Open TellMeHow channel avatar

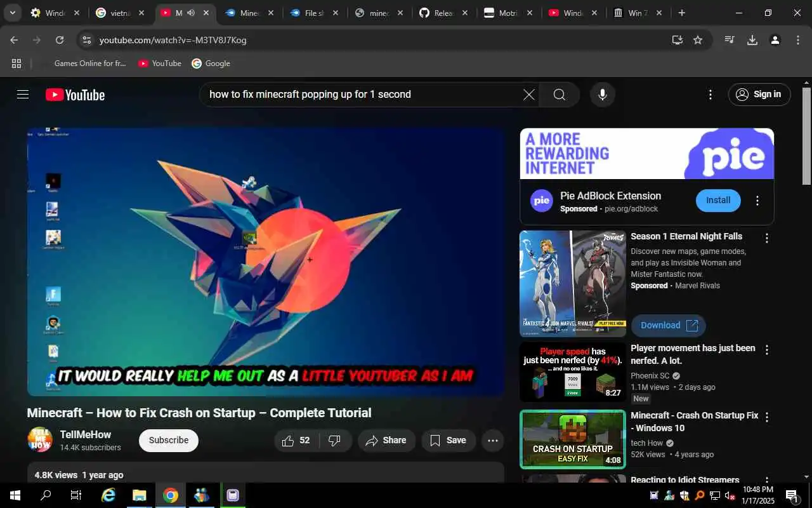point(40,439)
